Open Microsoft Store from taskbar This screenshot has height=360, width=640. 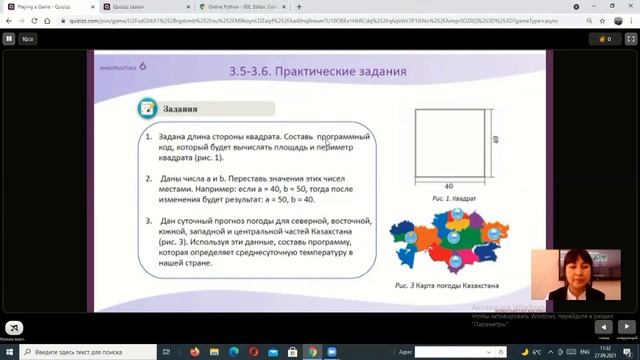click(293, 352)
